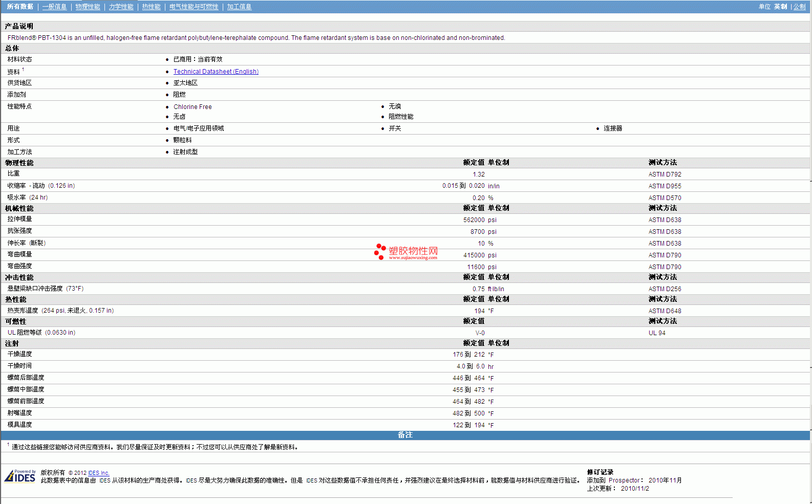Click the 干燥温度 row label

pos(19,354)
